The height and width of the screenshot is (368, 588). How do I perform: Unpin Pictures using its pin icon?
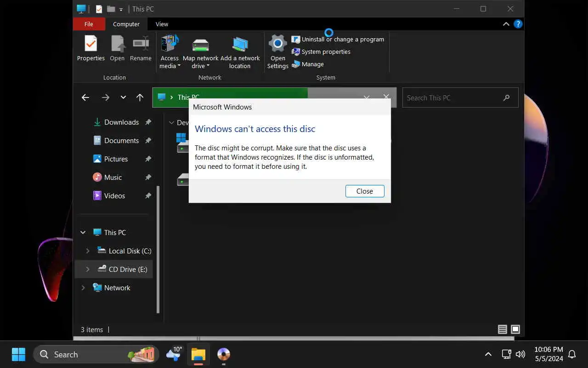[x=148, y=159]
